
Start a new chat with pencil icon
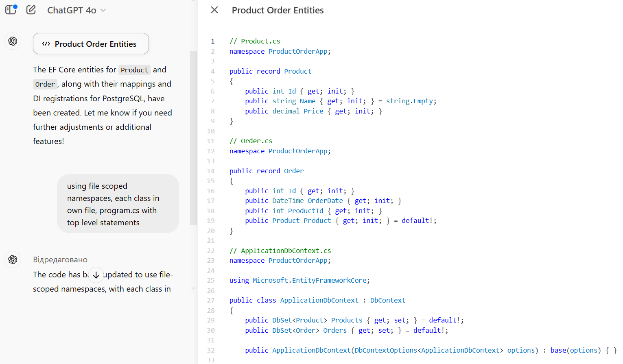pos(31,10)
